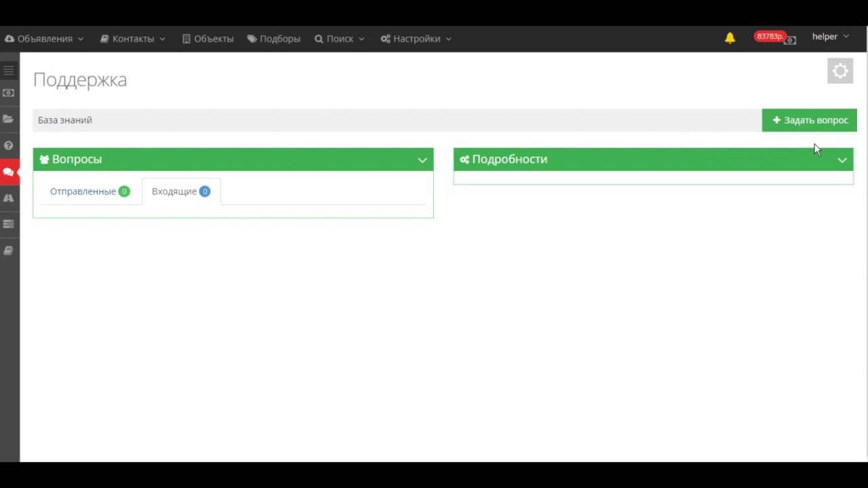Click the Вопросы panel header title

(77, 159)
